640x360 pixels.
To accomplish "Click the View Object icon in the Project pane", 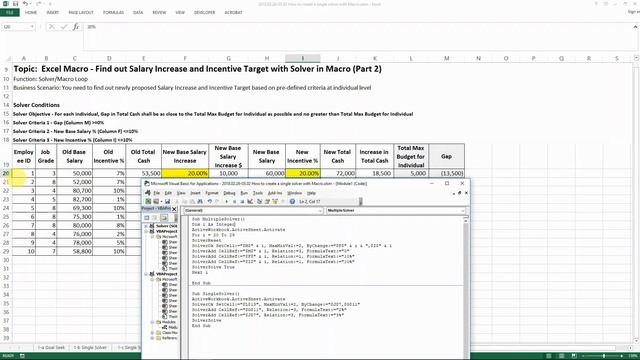I will click(155, 218).
